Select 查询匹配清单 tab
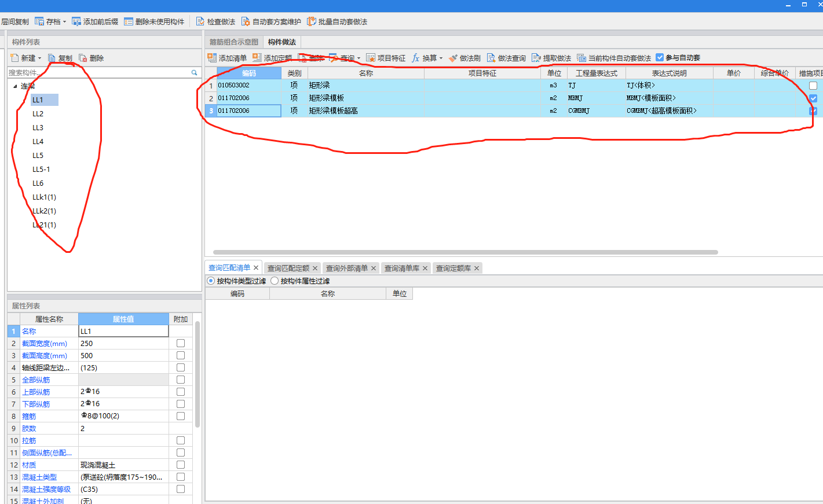This screenshot has height=504, width=823. coord(229,268)
